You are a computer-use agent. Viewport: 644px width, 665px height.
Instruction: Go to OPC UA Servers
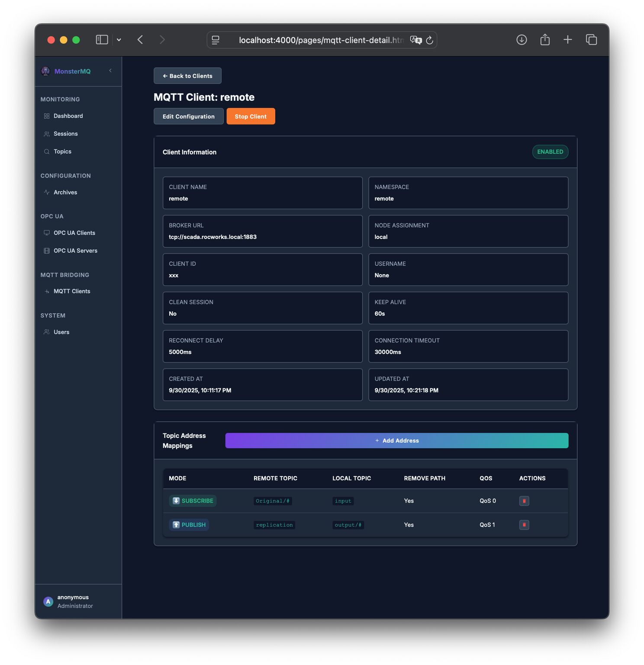tap(75, 251)
